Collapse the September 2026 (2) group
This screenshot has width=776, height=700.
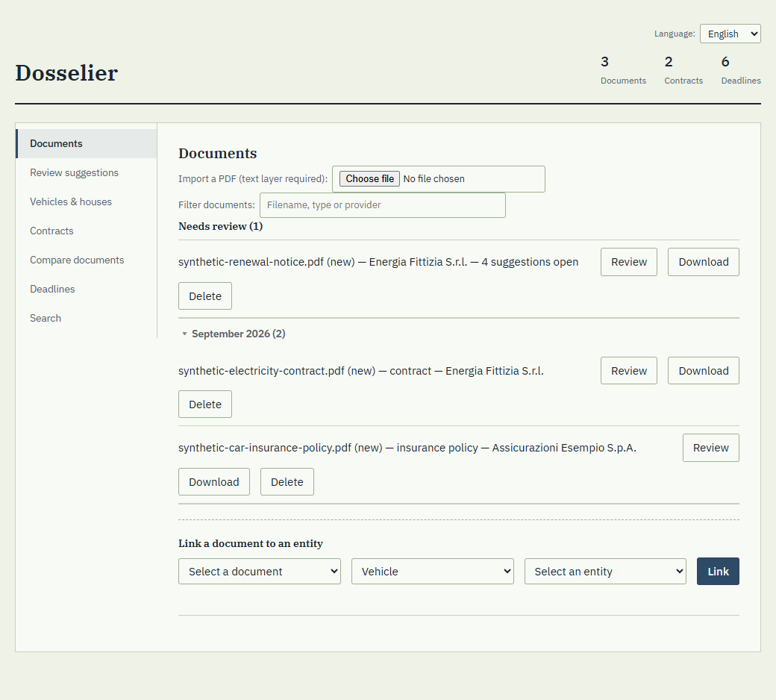pos(233,334)
